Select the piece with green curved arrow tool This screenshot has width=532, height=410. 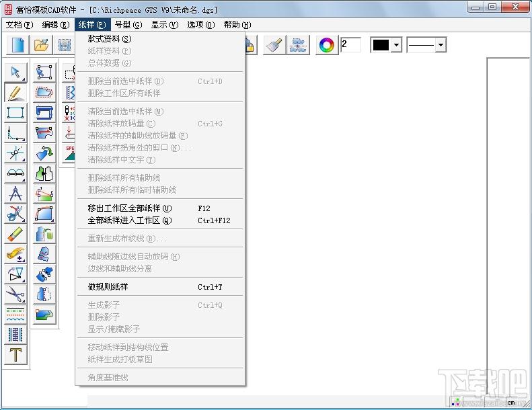tap(44, 153)
